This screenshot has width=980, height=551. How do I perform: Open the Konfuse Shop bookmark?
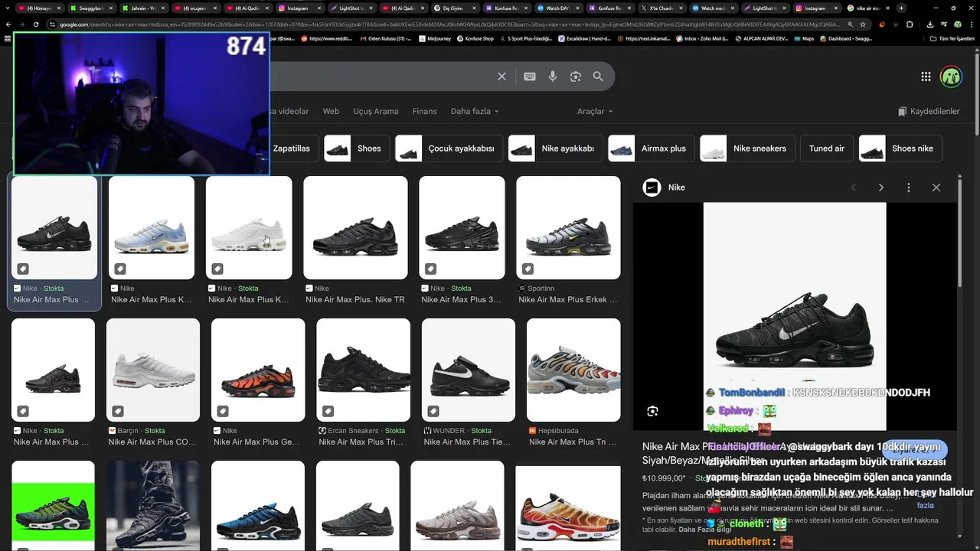click(x=477, y=38)
